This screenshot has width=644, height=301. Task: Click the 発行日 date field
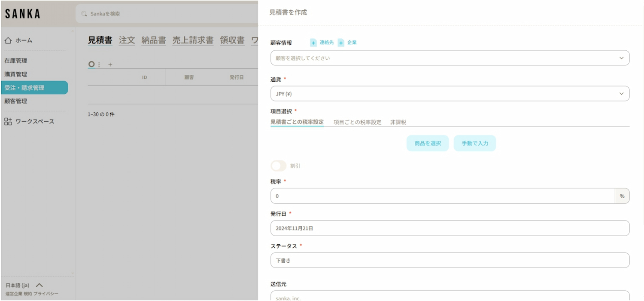tap(450, 228)
